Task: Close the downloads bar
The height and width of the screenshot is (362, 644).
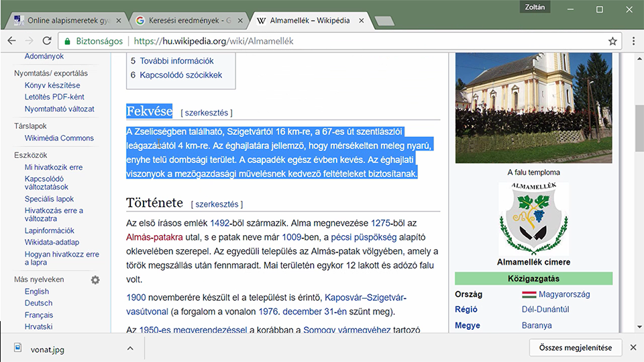Action: pyautogui.click(x=633, y=348)
